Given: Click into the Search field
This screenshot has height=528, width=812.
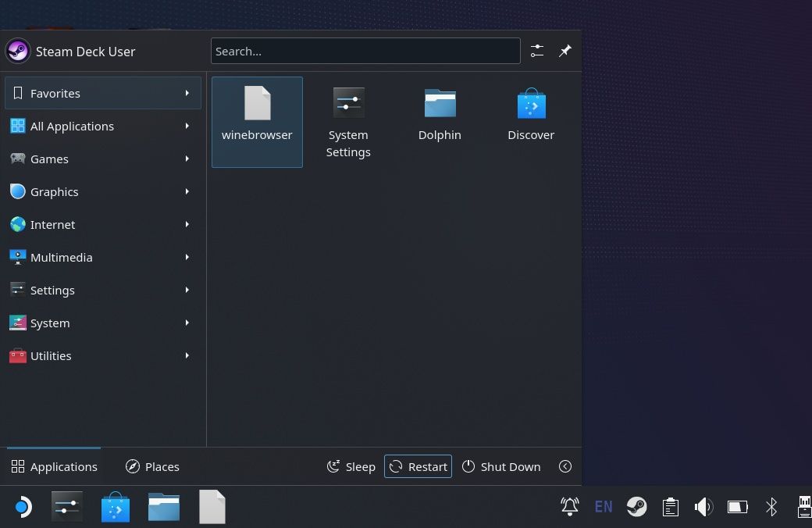Looking at the screenshot, I should [365, 51].
